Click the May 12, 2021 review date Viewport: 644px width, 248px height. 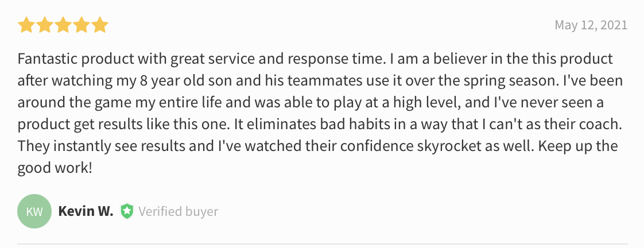click(591, 25)
